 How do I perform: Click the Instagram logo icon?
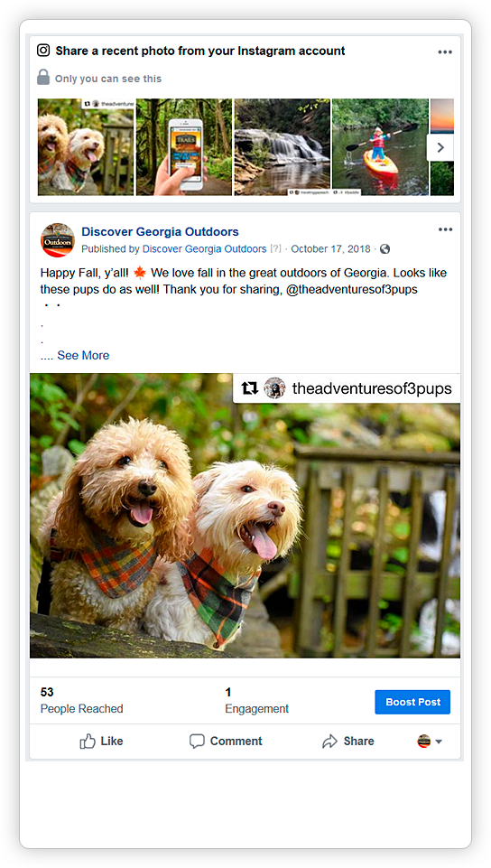[43, 51]
